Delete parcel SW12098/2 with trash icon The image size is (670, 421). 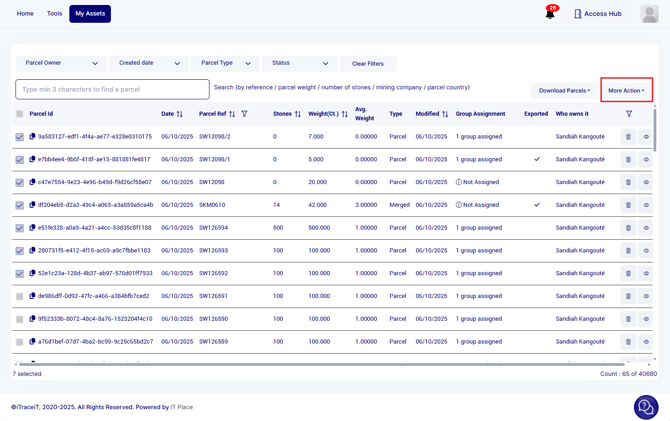(x=628, y=137)
